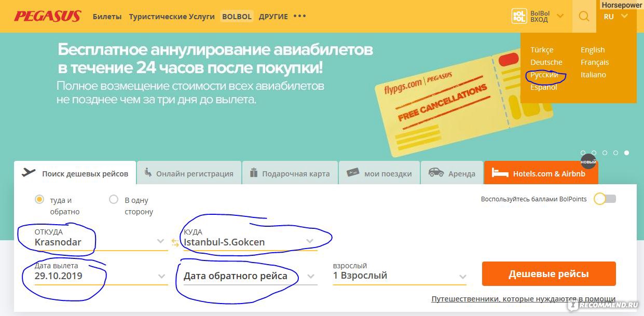Open the Hotels.com & Airbnb tab

click(x=541, y=173)
